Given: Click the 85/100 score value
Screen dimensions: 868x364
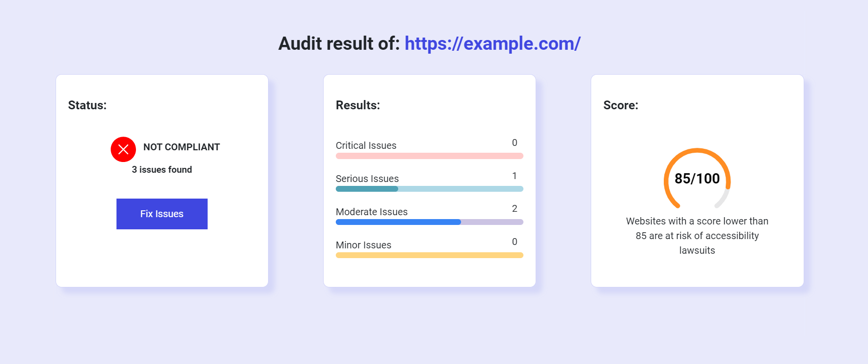Looking at the screenshot, I should 697,179.
